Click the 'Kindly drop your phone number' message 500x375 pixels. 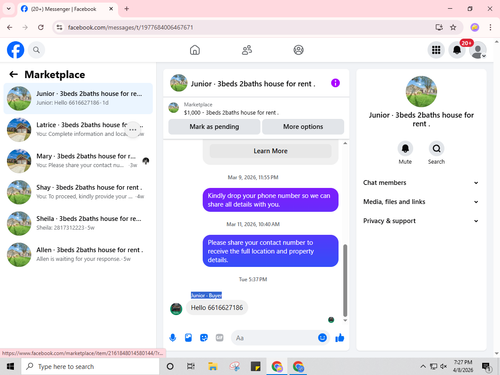270,200
